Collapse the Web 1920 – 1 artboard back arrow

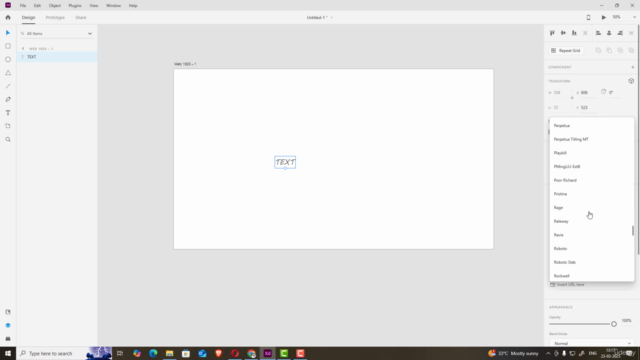click(23, 49)
